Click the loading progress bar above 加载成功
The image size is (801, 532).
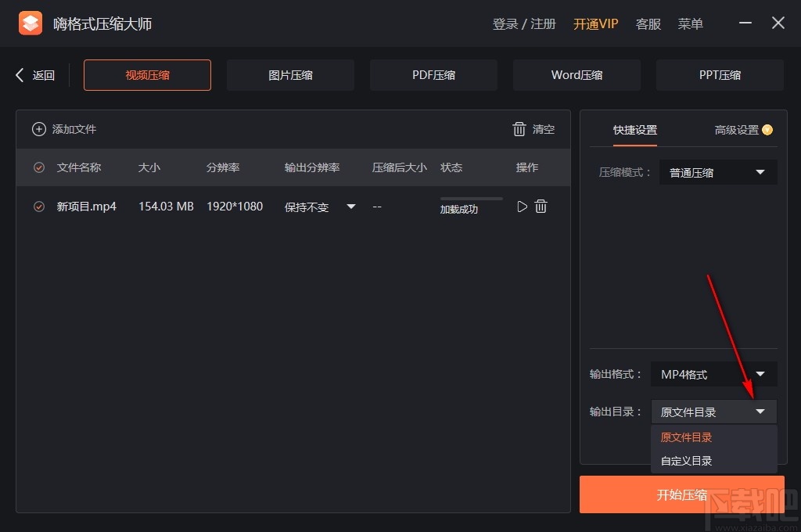470,199
